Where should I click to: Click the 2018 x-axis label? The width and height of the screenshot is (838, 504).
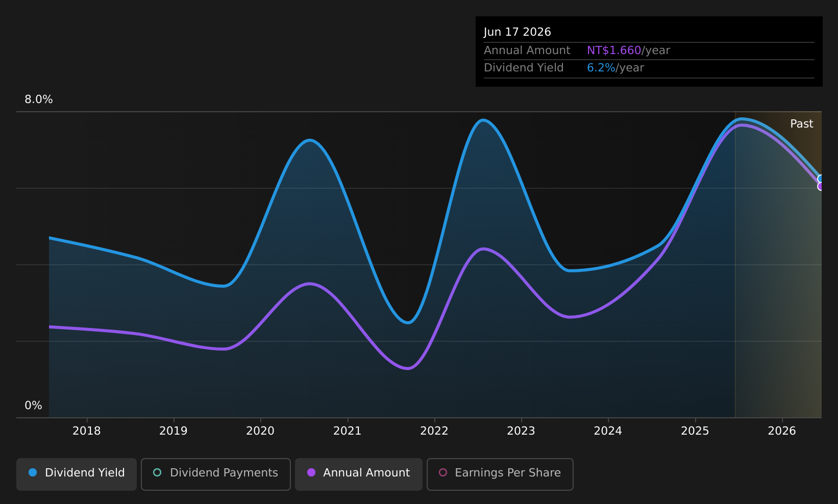coord(87,431)
